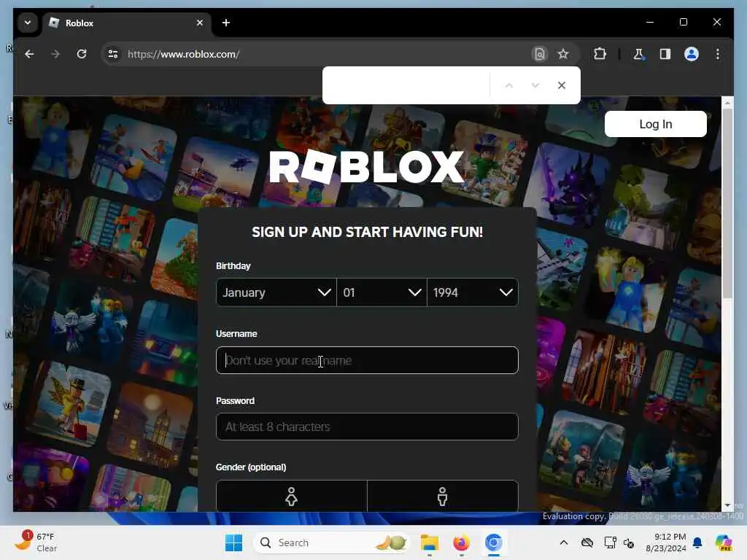Screen dimensions: 747x560
Task: Click the taskbar Search box
Action: 333,542
